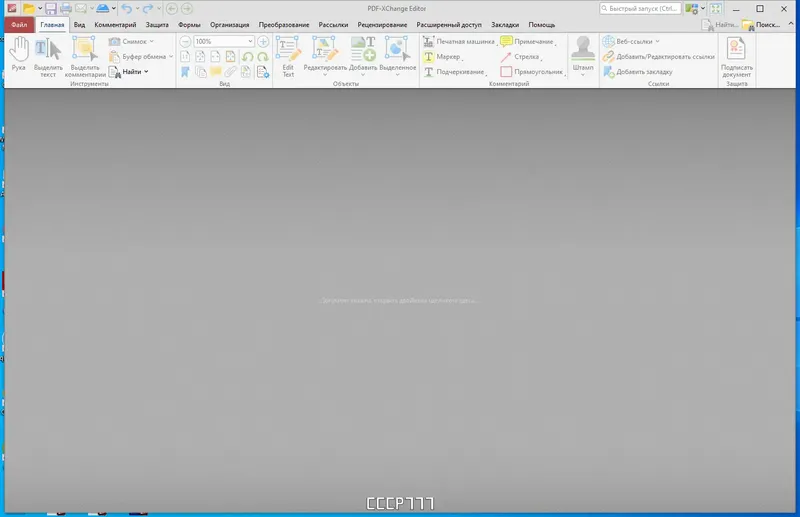Click the zoom out minus button
The image size is (800, 517).
[x=186, y=41]
